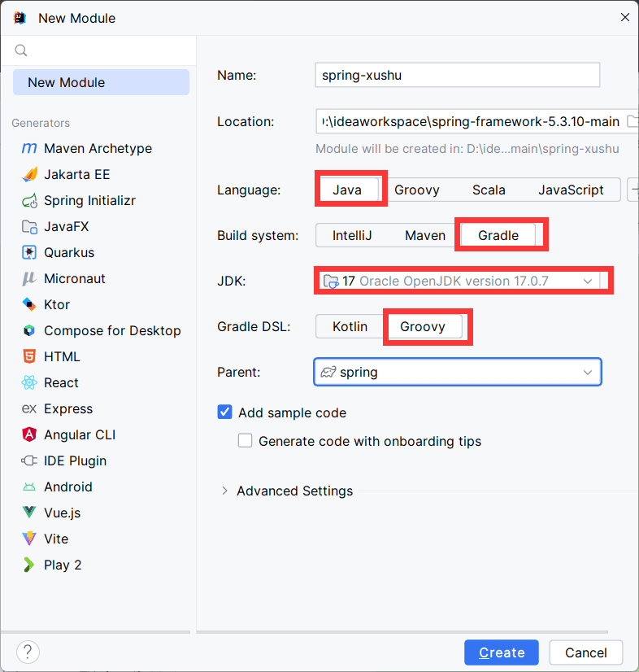Click the Spring Initializr generator icon
This screenshot has height=672, width=639.
(29, 201)
